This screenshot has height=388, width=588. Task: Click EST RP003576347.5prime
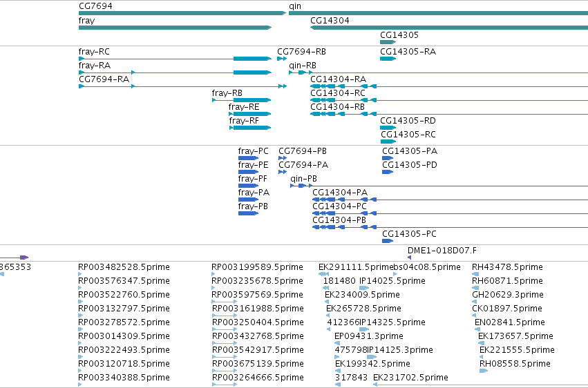124,281
